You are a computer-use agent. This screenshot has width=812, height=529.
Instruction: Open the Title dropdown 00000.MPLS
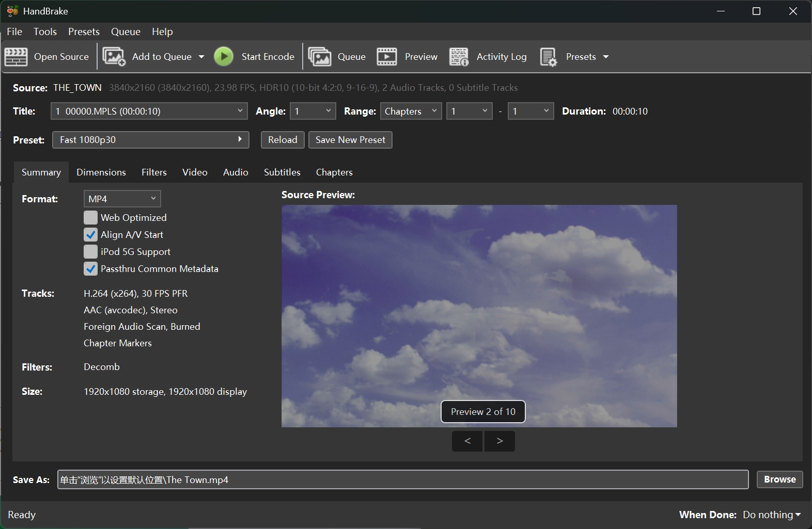pyautogui.click(x=149, y=111)
